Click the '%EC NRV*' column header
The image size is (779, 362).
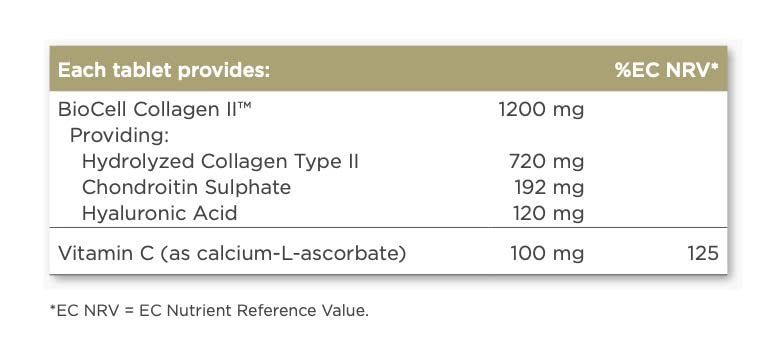[x=667, y=70]
